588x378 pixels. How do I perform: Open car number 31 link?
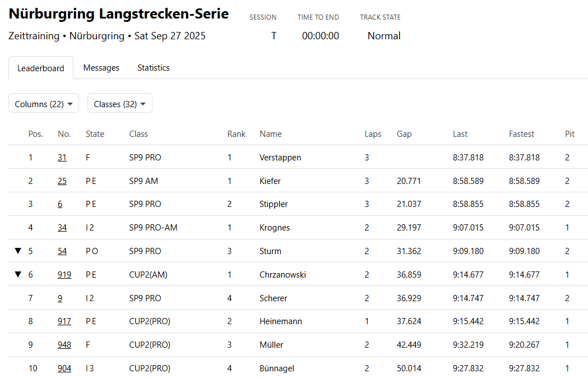tap(62, 157)
